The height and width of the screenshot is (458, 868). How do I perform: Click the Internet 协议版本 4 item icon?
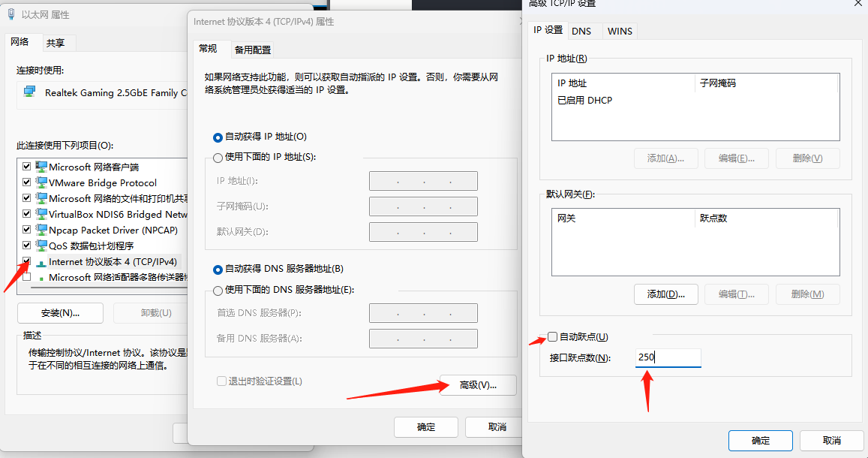(x=41, y=262)
